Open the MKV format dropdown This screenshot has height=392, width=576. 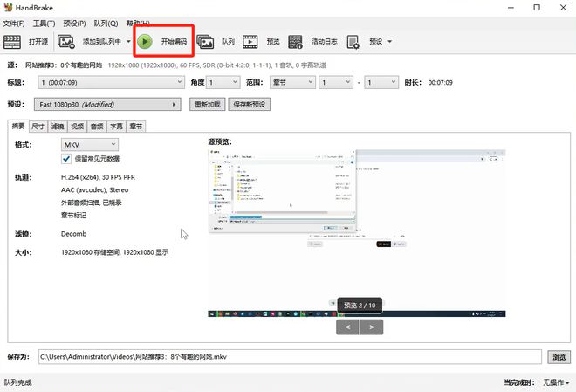click(90, 145)
